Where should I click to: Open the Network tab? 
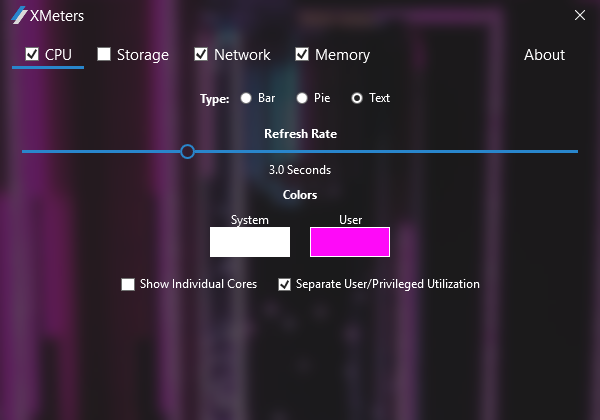242,55
